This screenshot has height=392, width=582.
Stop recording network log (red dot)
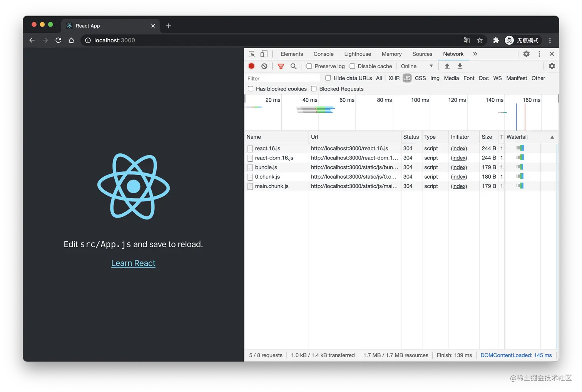tap(251, 66)
